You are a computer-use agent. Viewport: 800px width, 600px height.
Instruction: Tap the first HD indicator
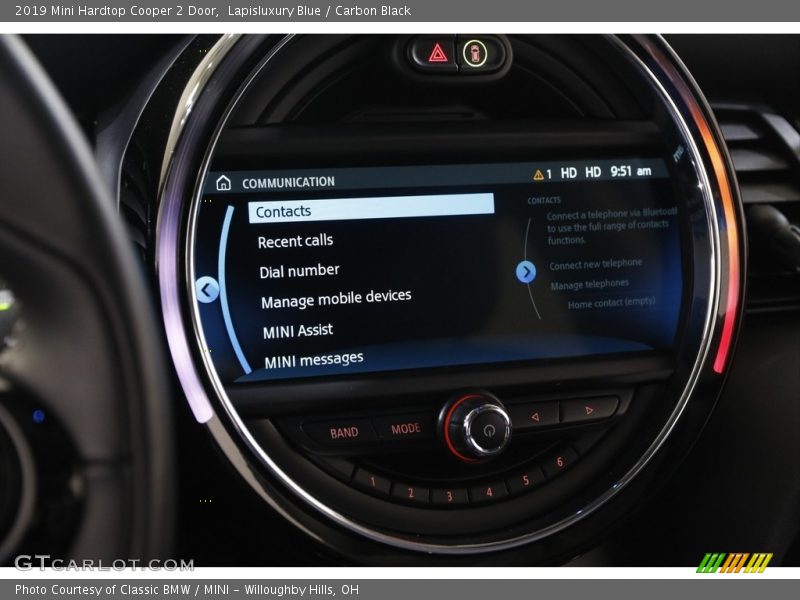coord(568,173)
